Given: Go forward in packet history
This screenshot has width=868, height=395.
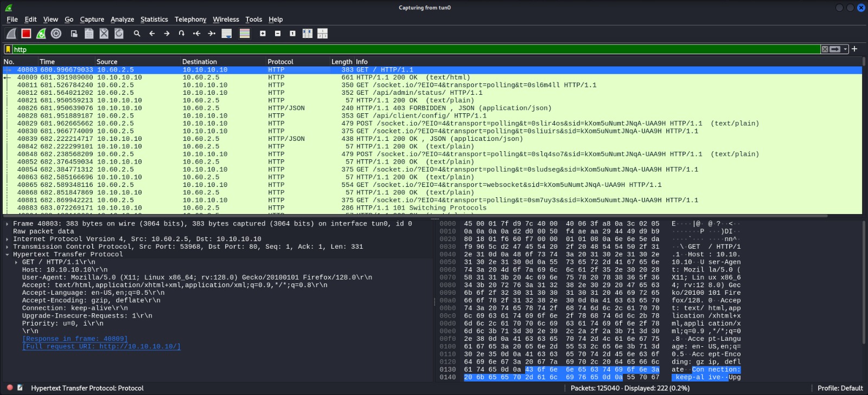Looking at the screenshot, I should (x=167, y=34).
